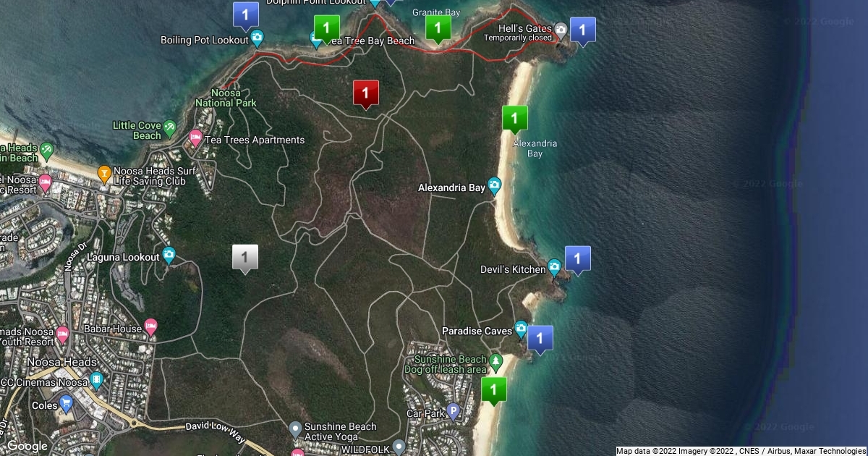
Task: Click the Google logo link
Action: (x=26, y=446)
